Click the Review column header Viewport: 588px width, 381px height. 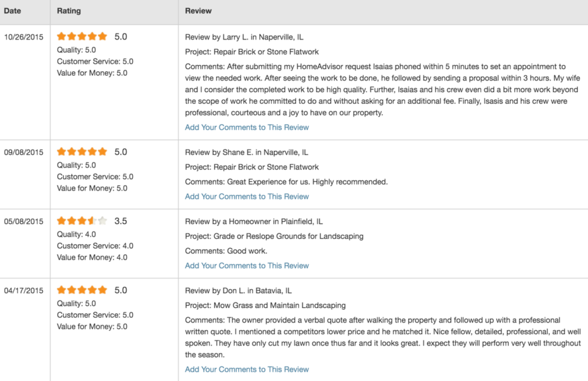click(x=199, y=11)
